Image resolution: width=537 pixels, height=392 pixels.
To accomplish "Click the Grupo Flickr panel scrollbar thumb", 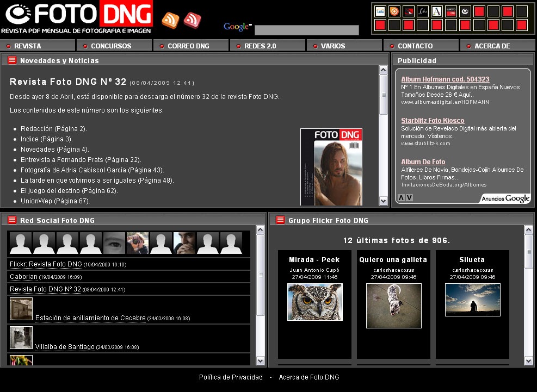I will (x=528, y=252).
